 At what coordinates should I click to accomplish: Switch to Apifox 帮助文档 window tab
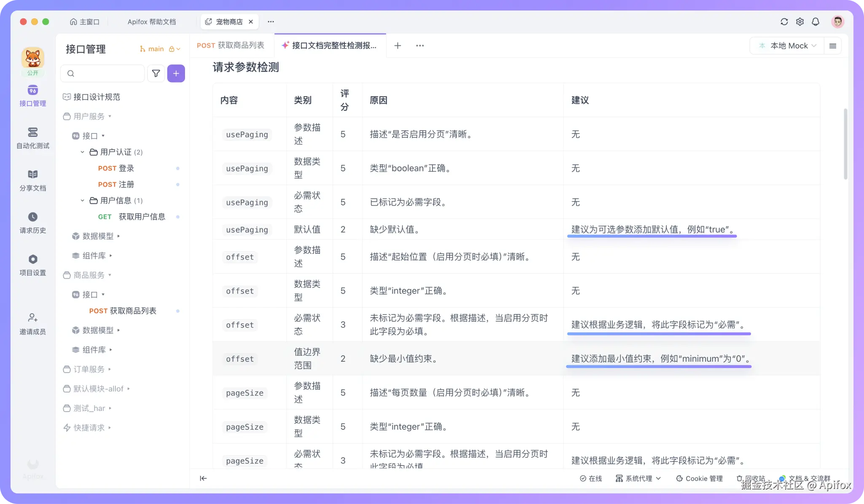click(151, 22)
